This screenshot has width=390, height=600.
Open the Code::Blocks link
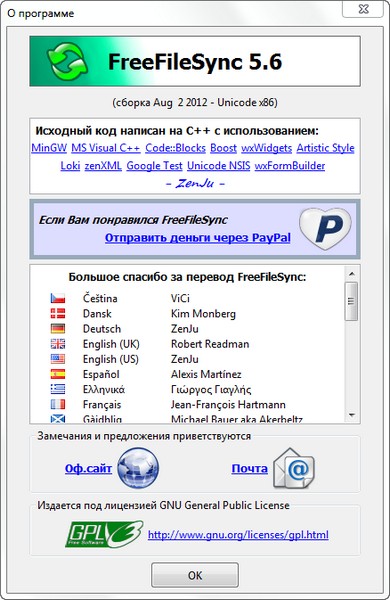tap(175, 148)
